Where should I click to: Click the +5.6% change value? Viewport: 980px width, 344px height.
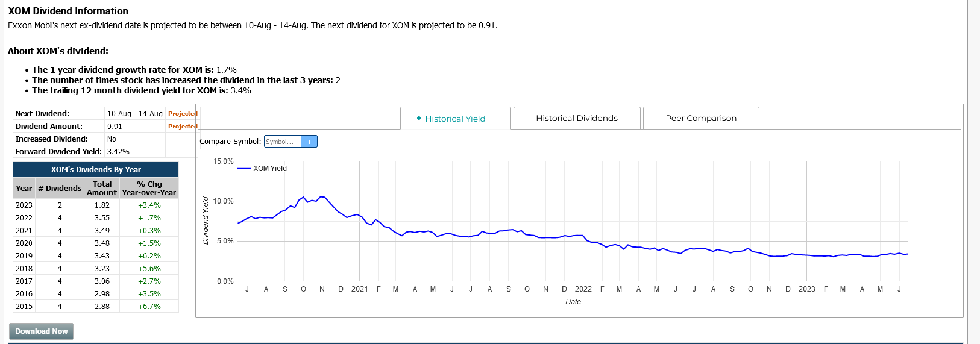[x=149, y=269]
